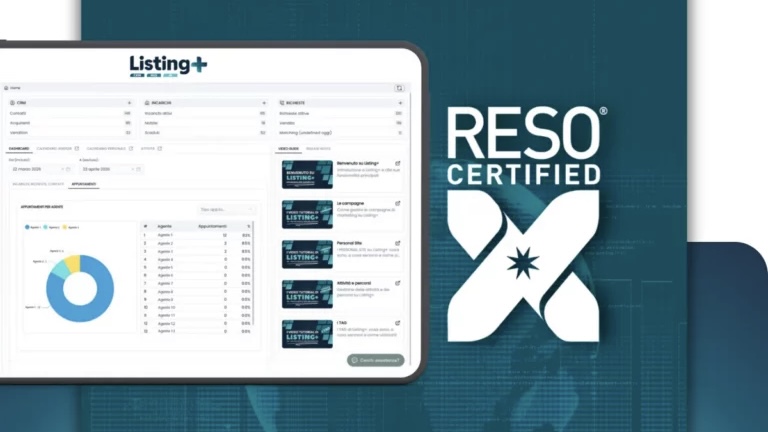
Task: Open calendar picker for the 22 marzo date
Action: pyautogui.click(x=68, y=169)
